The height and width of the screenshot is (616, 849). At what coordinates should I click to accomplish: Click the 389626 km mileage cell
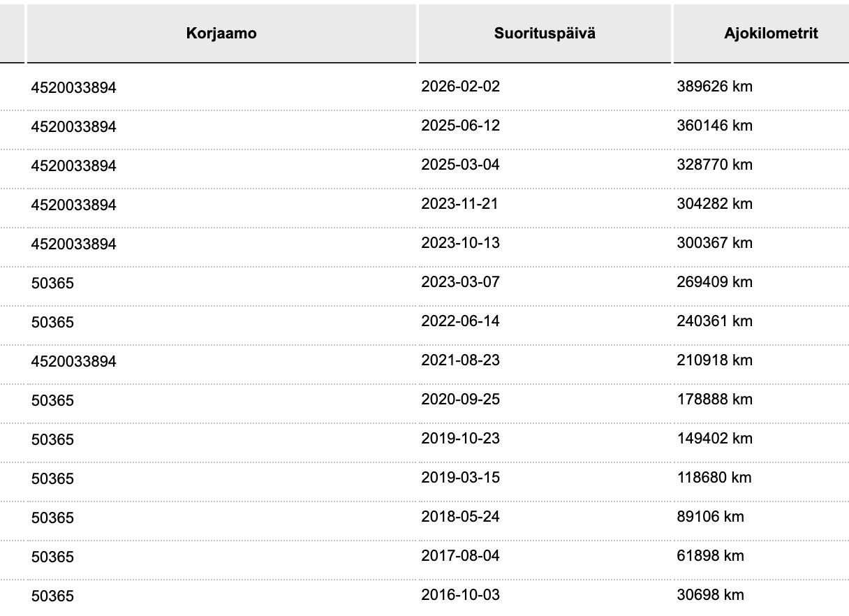point(715,87)
